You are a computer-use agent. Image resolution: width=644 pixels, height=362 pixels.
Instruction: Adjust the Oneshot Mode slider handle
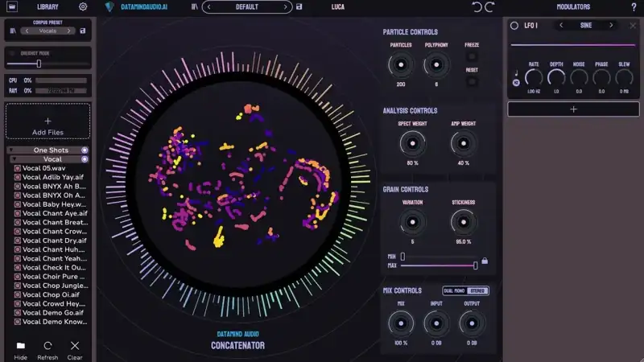click(x=39, y=64)
